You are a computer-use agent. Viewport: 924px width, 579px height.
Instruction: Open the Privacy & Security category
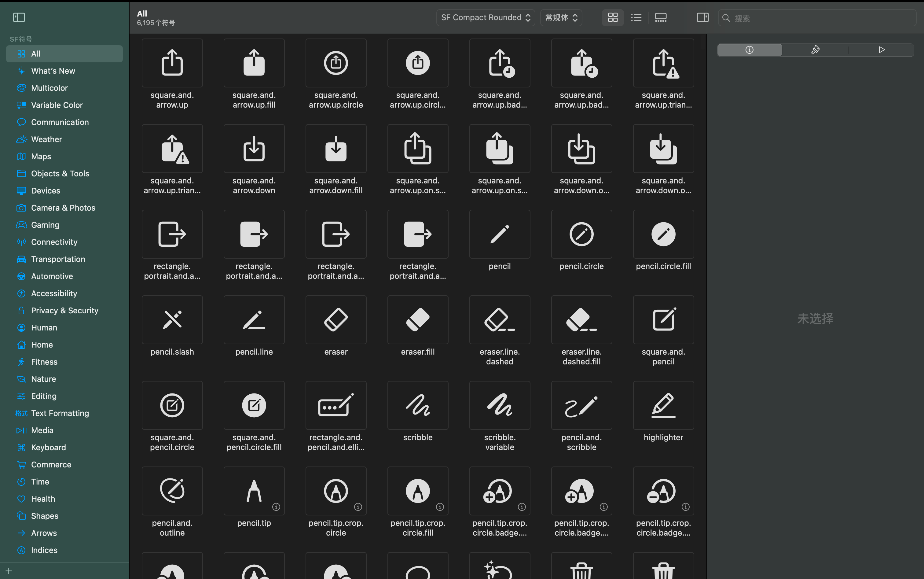(64, 311)
